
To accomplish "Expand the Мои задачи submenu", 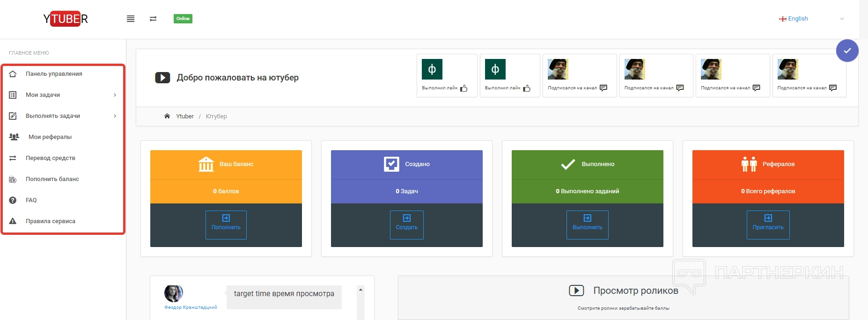I will point(115,95).
